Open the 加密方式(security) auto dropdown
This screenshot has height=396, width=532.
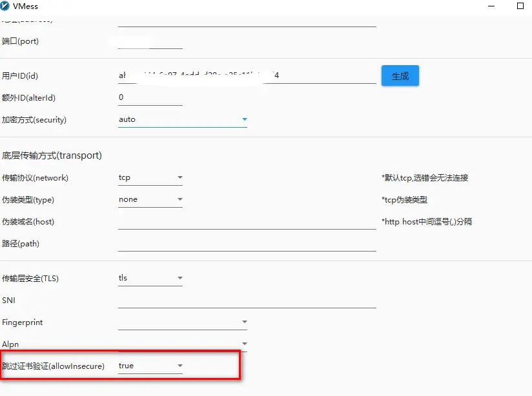[x=183, y=119]
